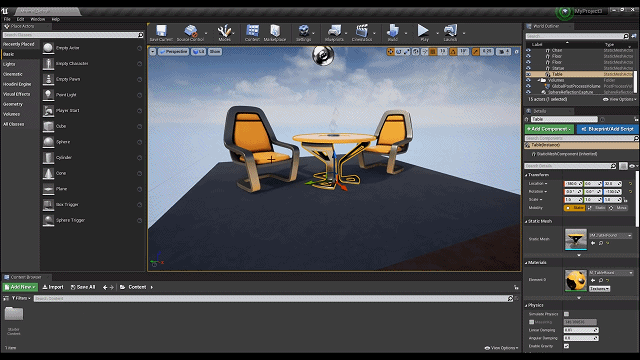Select the Sphere shape in Place Actors
The width and height of the screenshot is (640, 360).
[x=63, y=142]
